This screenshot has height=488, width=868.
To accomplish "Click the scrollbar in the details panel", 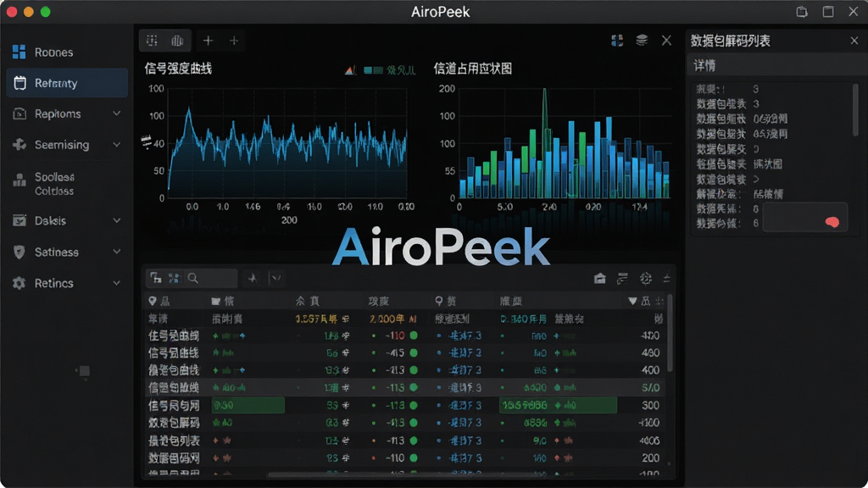I will pos(855,109).
